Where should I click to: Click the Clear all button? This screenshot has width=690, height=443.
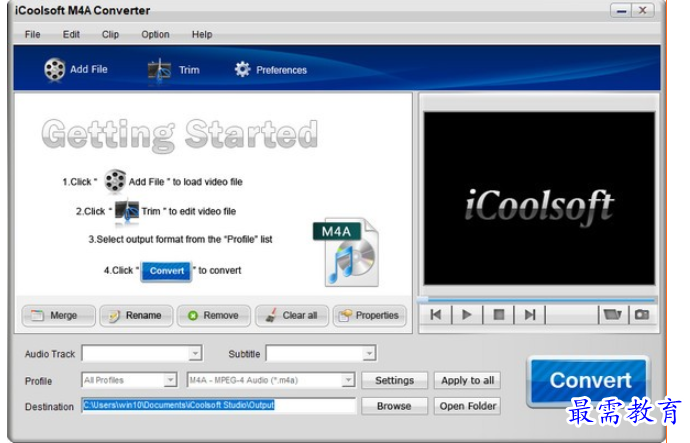[292, 315]
